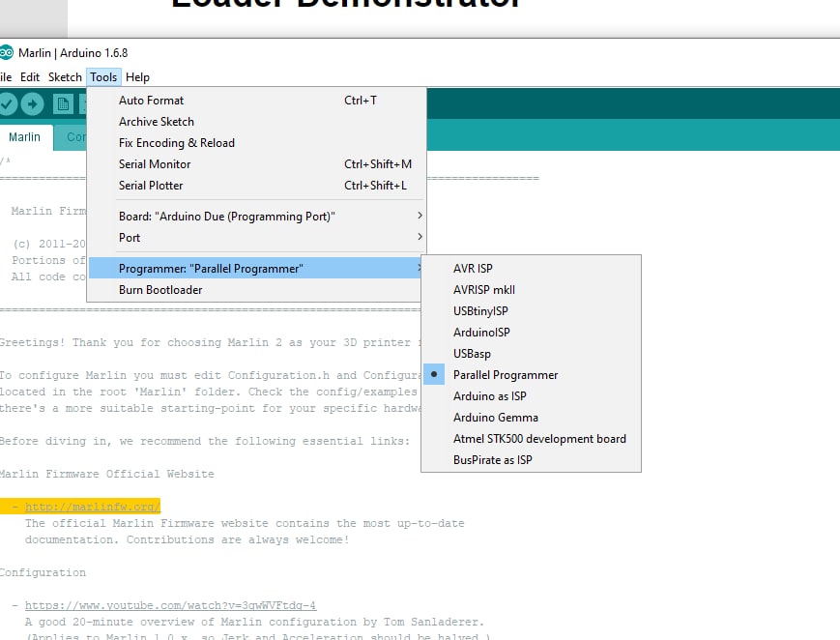The height and width of the screenshot is (640, 840).
Task: Select Arduino Gemma programmer
Action: (x=531, y=417)
